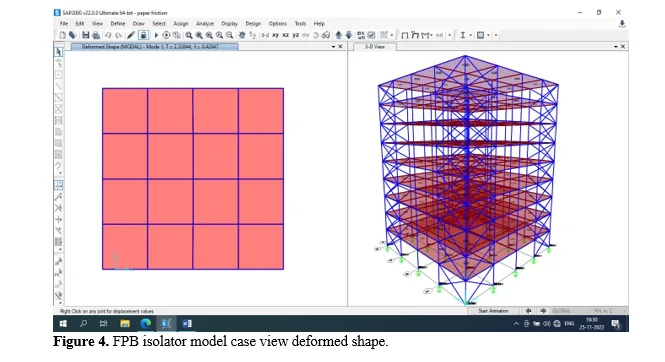Click the Start Animation button
Image resolution: width=665 pixels, height=362 pixels.
tap(493, 311)
